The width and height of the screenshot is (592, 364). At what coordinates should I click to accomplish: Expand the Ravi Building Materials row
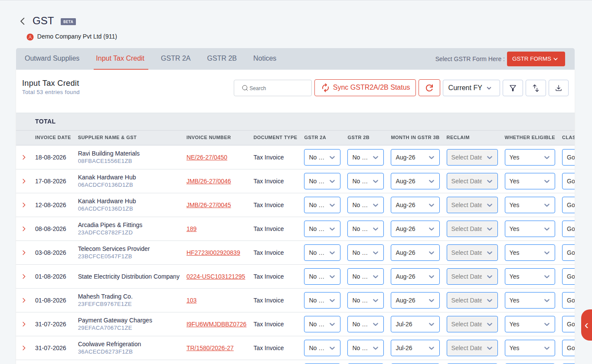point(24,157)
